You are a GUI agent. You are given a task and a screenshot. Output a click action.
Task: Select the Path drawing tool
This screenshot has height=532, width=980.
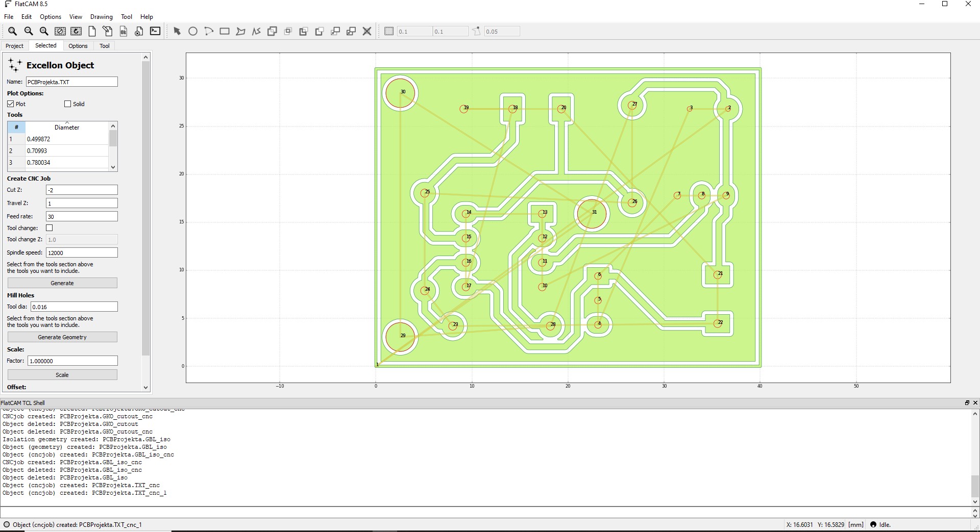click(256, 31)
